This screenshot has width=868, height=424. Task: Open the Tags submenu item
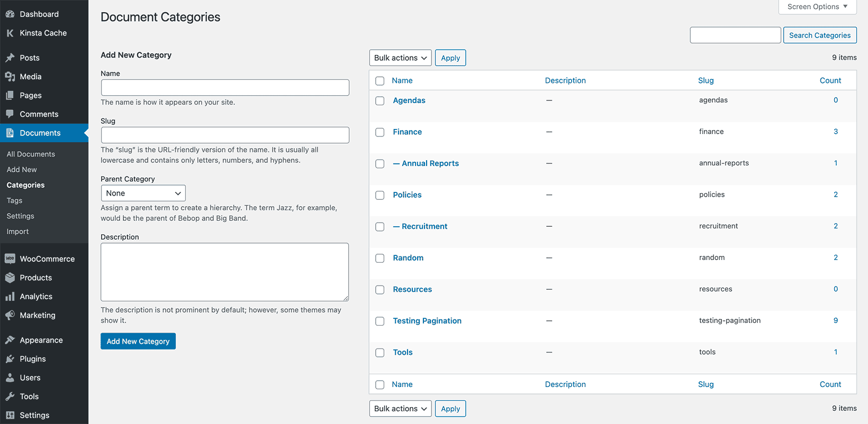(x=14, y=200)
